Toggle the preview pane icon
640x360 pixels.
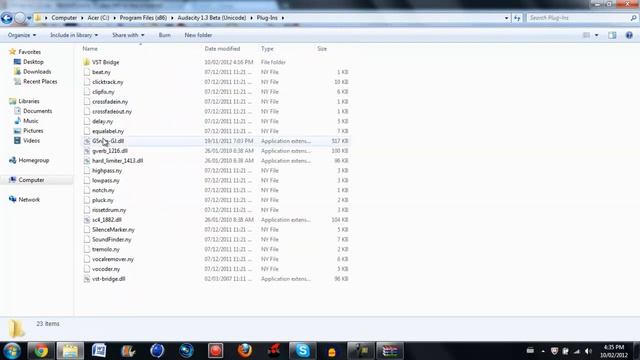click(x=612, y=36)
